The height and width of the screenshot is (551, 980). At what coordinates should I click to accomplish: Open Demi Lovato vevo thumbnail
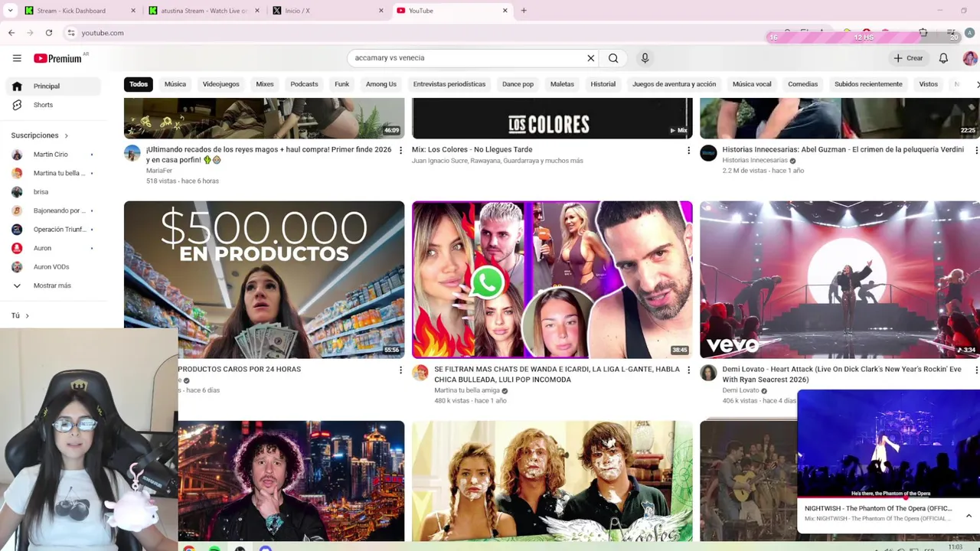840,280
